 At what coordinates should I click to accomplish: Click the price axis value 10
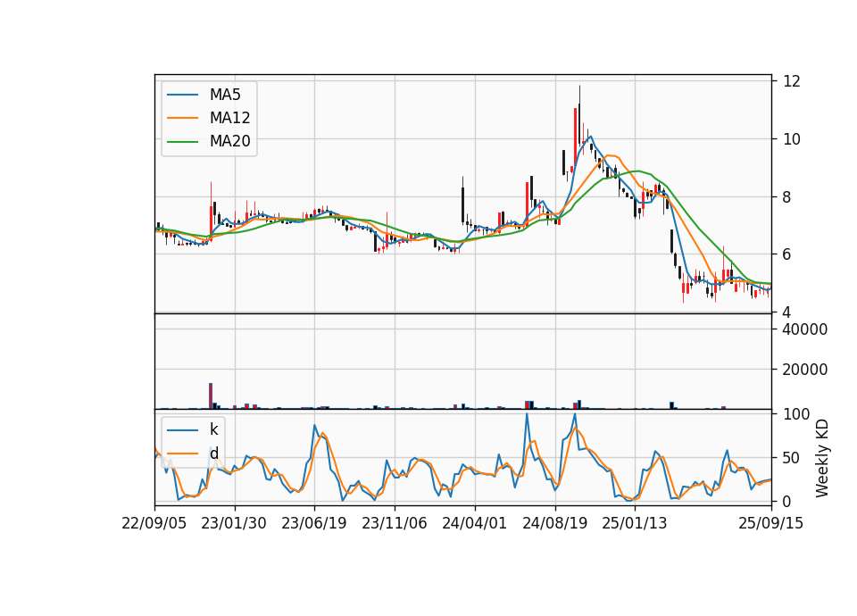792,139
